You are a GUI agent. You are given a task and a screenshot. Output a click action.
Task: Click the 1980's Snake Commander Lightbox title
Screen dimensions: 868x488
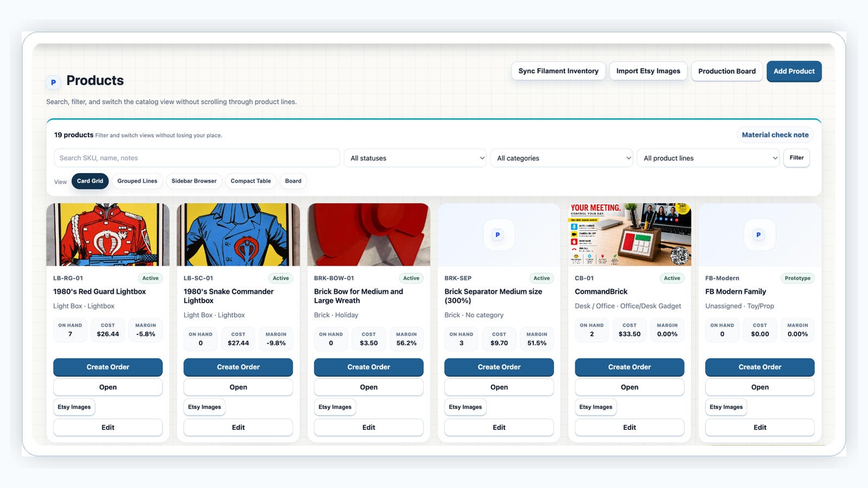pyautogui.click(x=228, y=296)
